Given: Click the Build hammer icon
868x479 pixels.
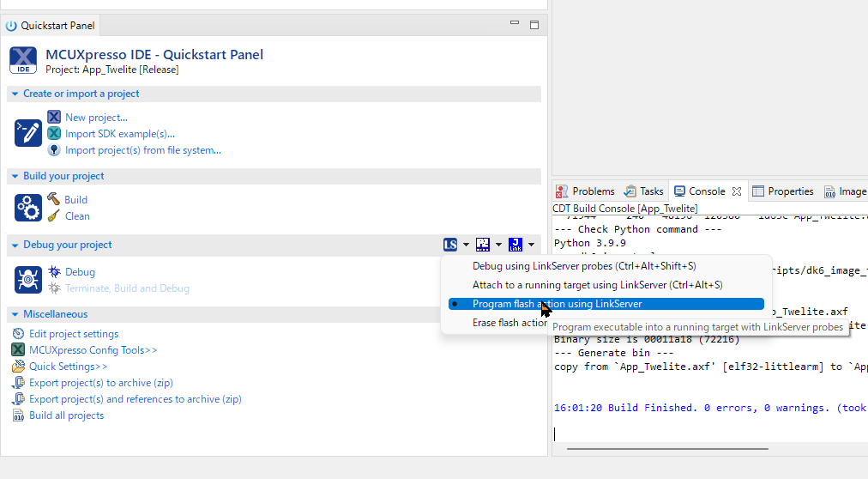Looking at the screenshot, I should pyautogui.click(x=54, y=199).
